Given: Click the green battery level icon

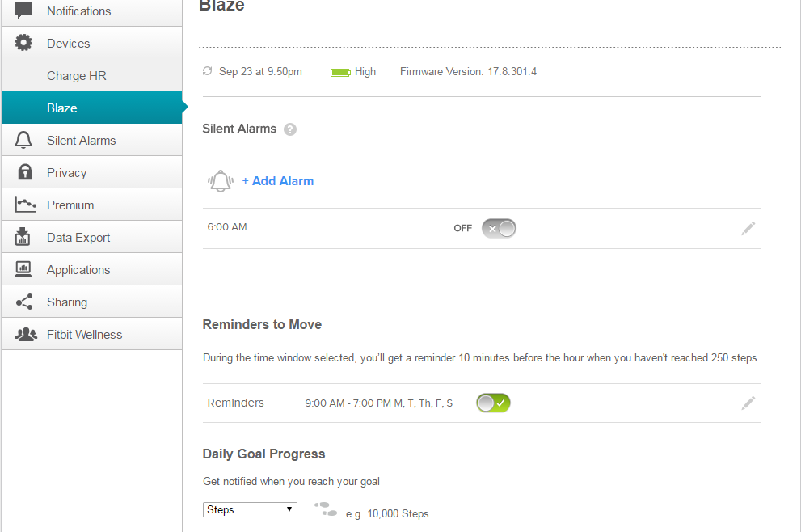Looking at the screenshot, I should pos(340,73).
